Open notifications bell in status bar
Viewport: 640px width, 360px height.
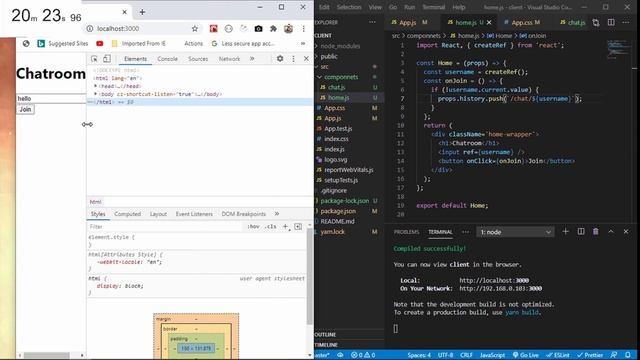click(x=628, y=355)
